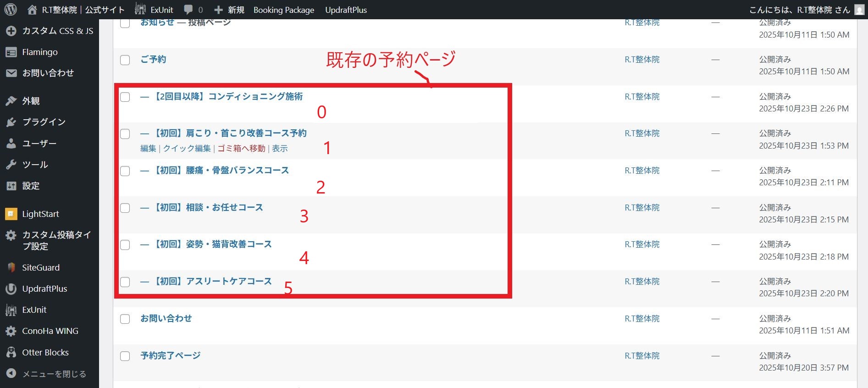
Task: Click the user avatar in admin bar
Action: [x=859, y=10]
